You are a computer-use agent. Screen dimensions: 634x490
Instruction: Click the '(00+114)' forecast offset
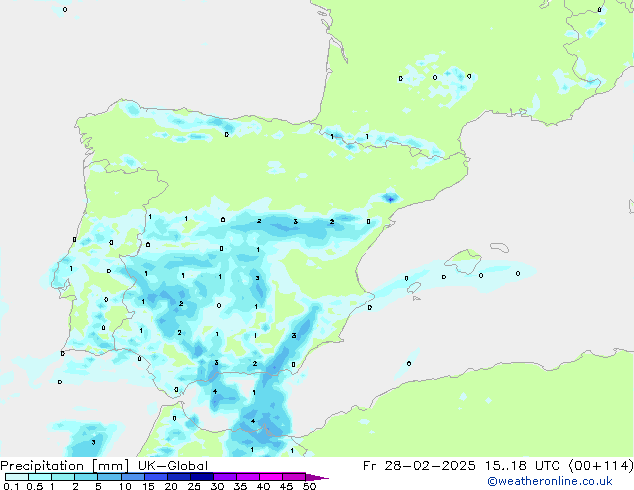point(601,466)
